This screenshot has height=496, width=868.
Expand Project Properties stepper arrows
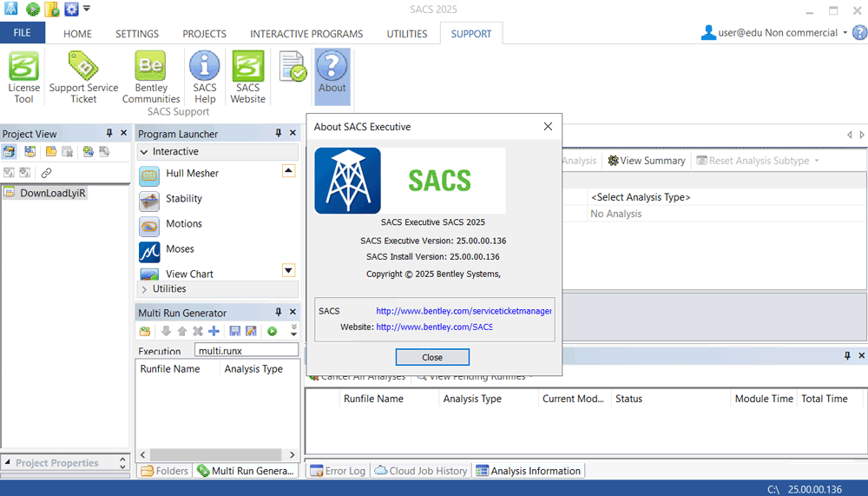(x=122, y=463)
